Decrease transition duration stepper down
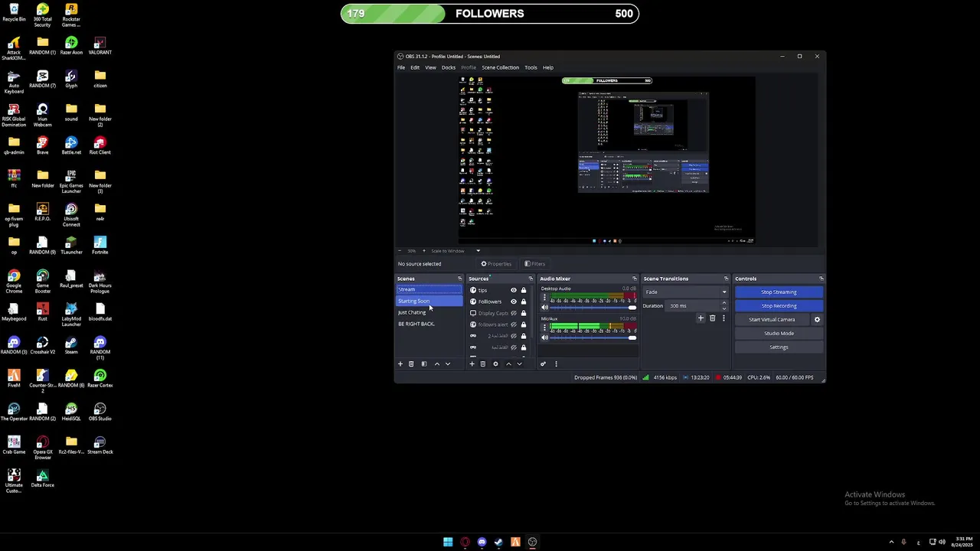This screenshot has width=980, height=551. [724, 308]
